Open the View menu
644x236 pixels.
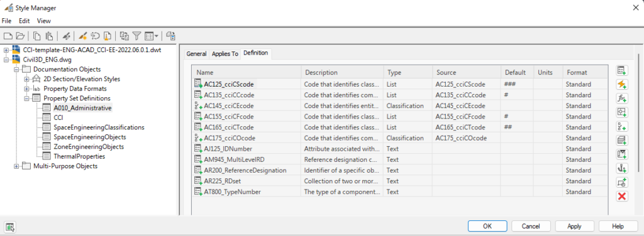(44, 21)
